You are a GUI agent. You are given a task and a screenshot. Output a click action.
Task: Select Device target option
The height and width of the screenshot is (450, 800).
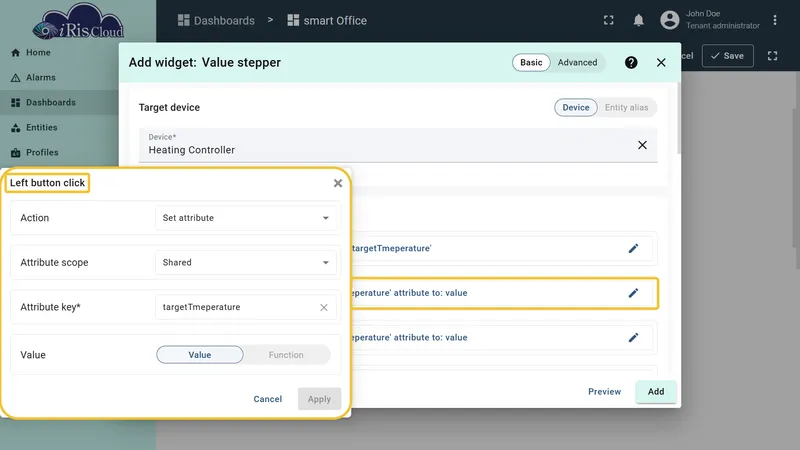click(x=576, y=108)
